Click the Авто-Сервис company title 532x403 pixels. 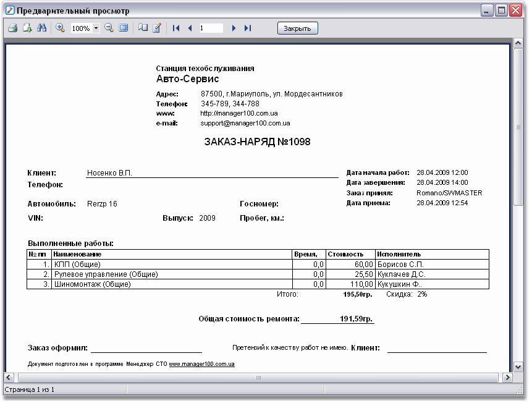tap(188, 78)
